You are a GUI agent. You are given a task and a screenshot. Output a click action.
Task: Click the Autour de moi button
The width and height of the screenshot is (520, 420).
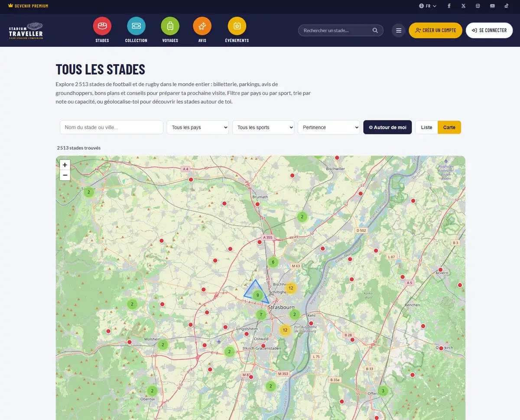coord(387,127)
